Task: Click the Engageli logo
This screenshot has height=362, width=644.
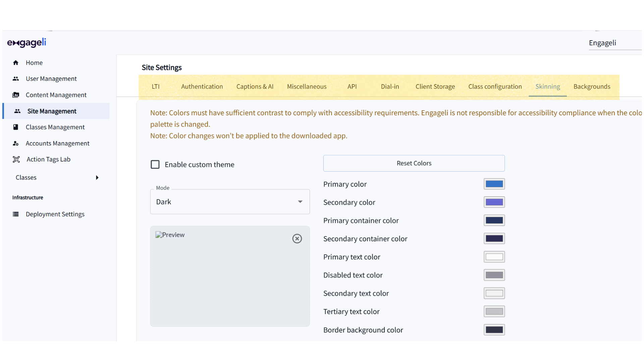Action: [27, 43]
